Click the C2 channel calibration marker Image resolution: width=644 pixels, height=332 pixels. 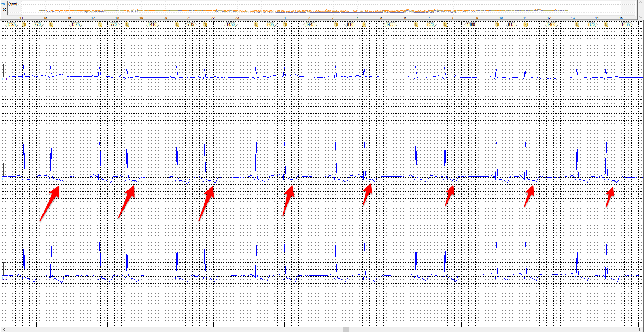click(x=5, y=170)
